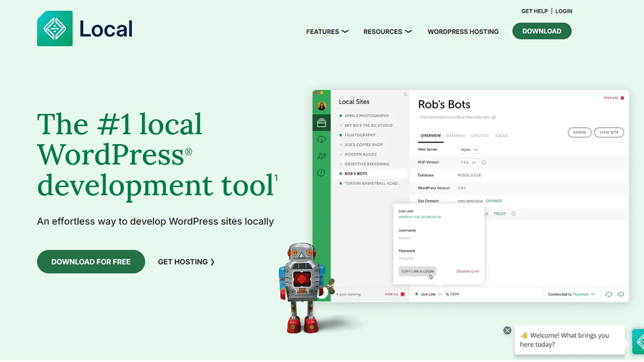Click the Disable Link option
Viewport: 644px width, 362px height.
tap(468, 271)
